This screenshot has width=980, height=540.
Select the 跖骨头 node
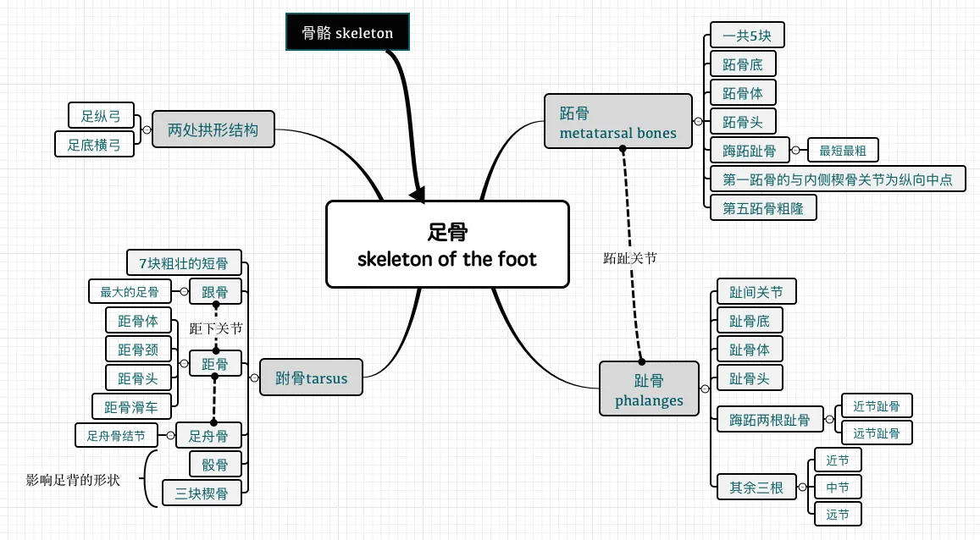click(743, 121)
